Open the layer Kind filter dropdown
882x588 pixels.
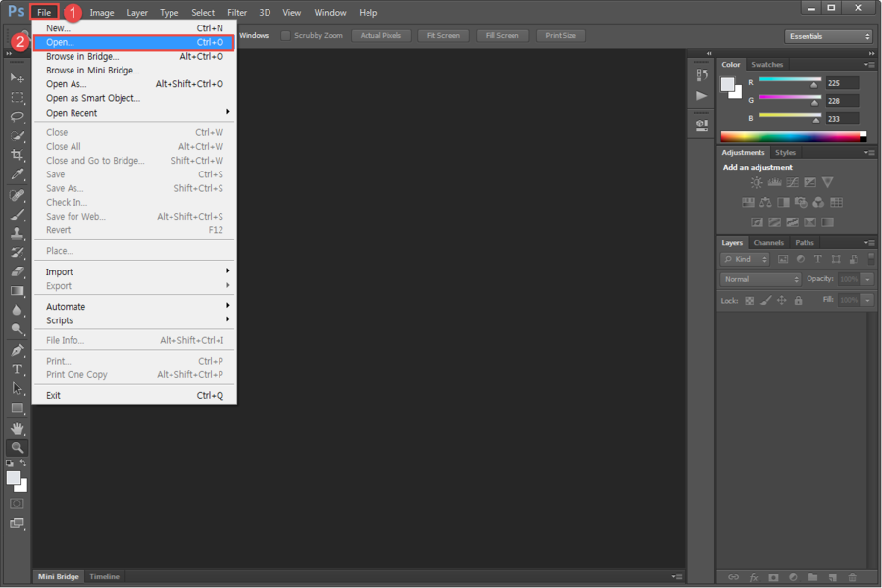[x=745, y=259]
